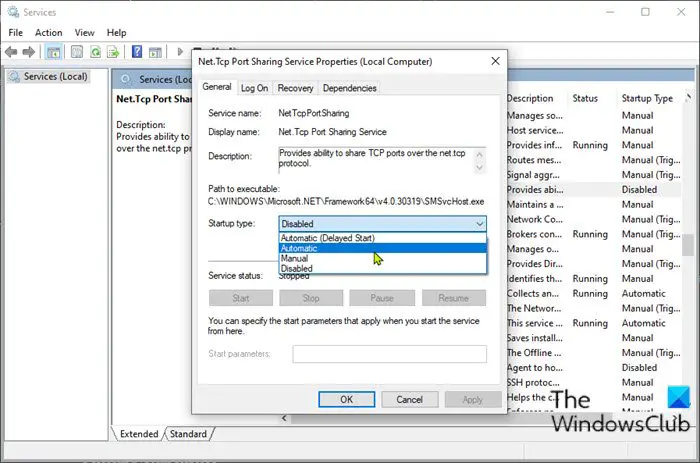The width and height of the screenshot is (700, 463).
Task: Click the Disabled value in 'Provides abi...' row
Action: [x=639, y=189]
